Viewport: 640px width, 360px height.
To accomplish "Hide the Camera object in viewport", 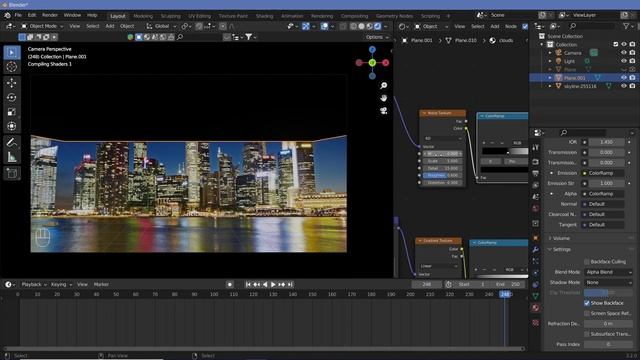I will pos(624,53).
